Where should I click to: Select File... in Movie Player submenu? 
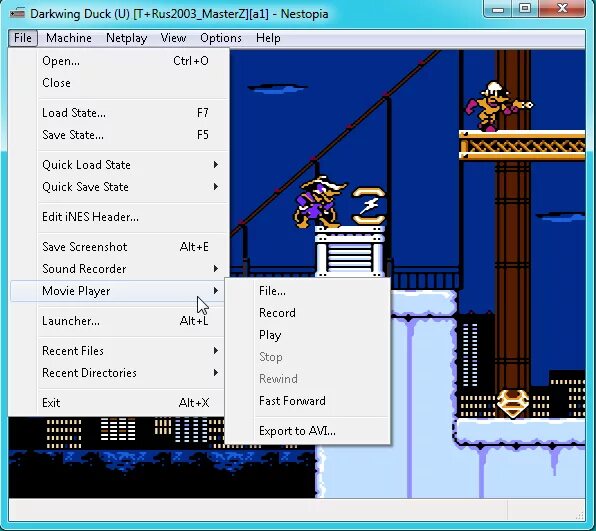tap(308, 291)
